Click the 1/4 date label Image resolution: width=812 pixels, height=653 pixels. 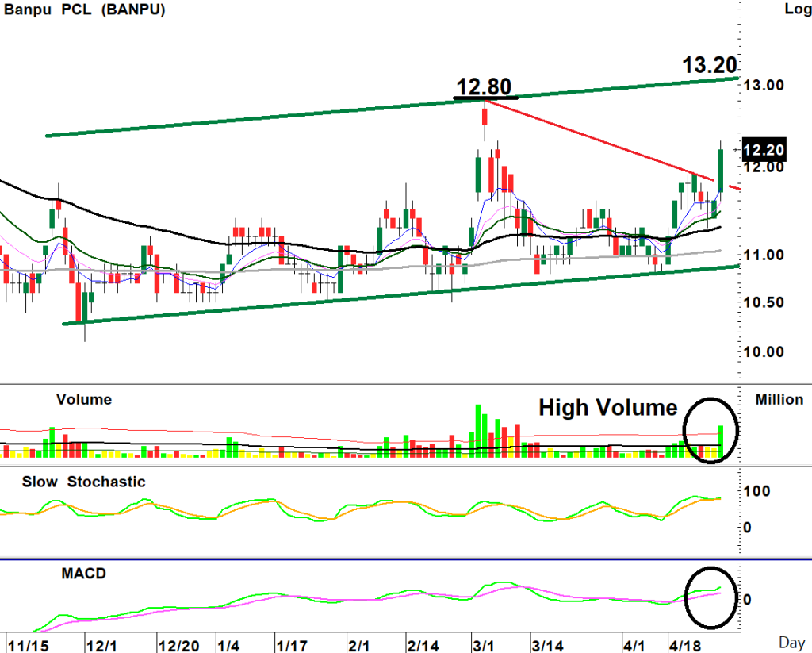(228, 646)
